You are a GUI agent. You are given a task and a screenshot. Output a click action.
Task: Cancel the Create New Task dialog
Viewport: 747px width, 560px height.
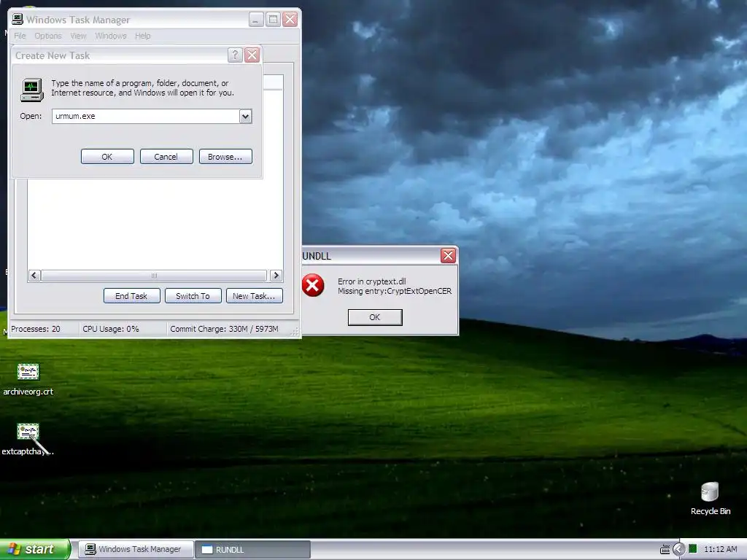point(166,157)
